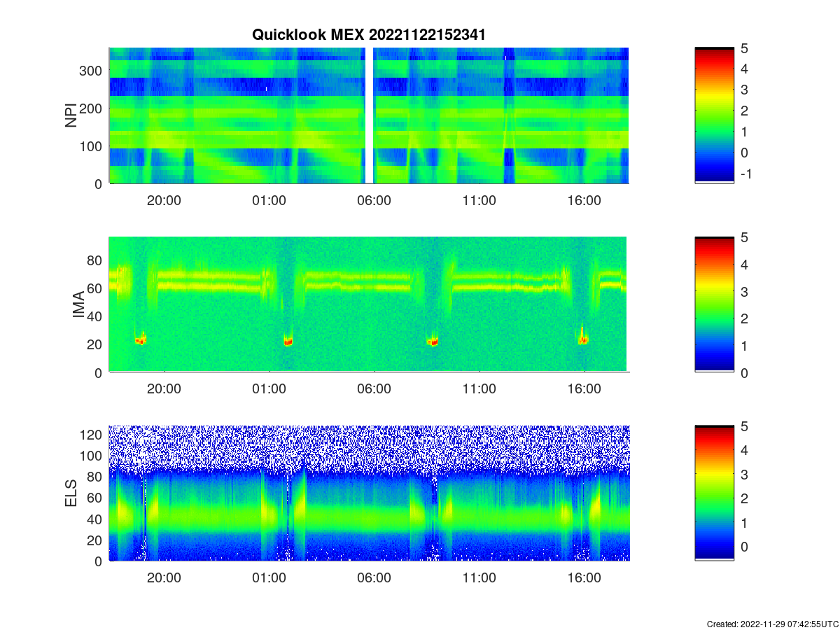840x630 pixels.
Task: Click the 3 label on the IMA colorbar
Action: [744, 291]
